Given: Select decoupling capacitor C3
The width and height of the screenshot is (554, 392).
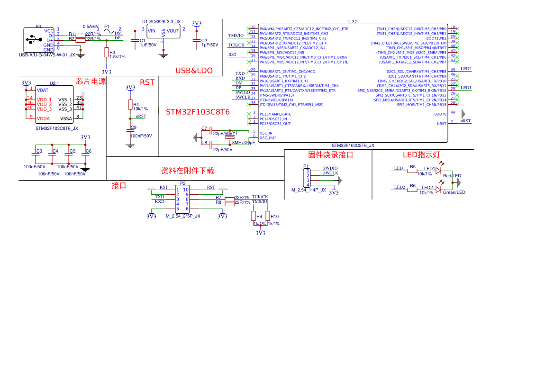Looking at the screenshot, I should point(36,155).
